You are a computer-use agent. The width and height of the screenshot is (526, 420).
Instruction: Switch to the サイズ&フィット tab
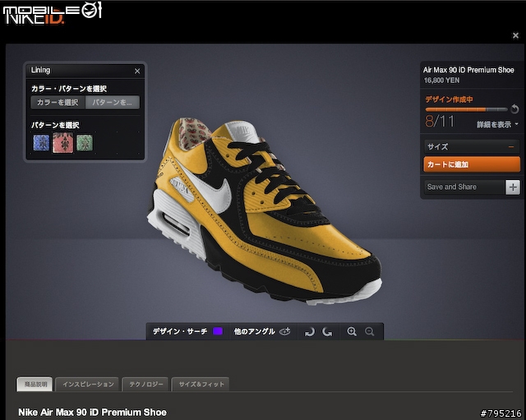click(x=201, y=385)
